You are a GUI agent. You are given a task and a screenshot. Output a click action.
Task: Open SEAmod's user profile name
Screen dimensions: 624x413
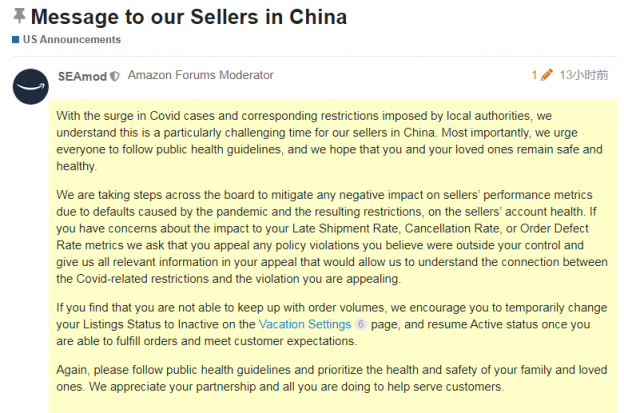(x=82, y=76)
